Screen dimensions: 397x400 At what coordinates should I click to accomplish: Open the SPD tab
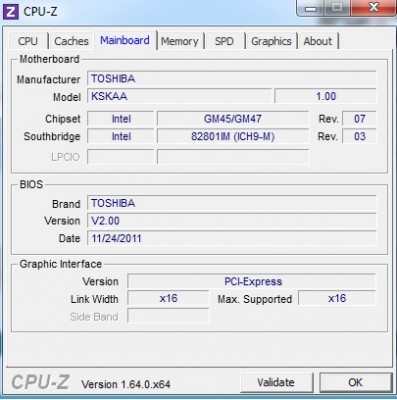click(224, 41)
